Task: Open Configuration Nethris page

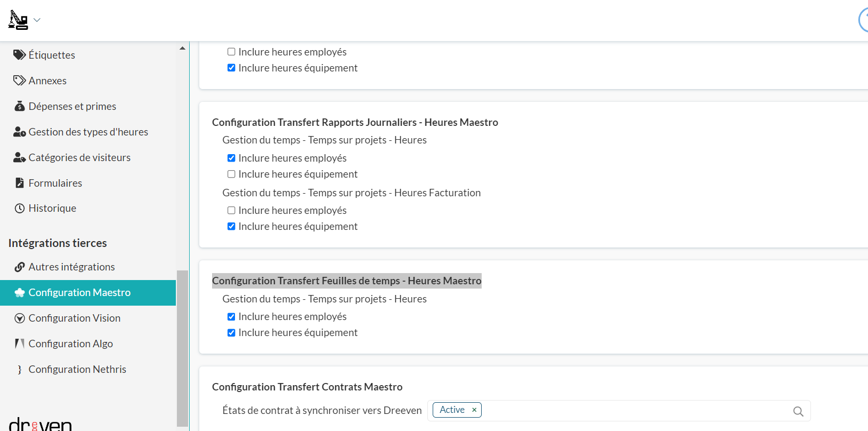Action: (88, 369)
